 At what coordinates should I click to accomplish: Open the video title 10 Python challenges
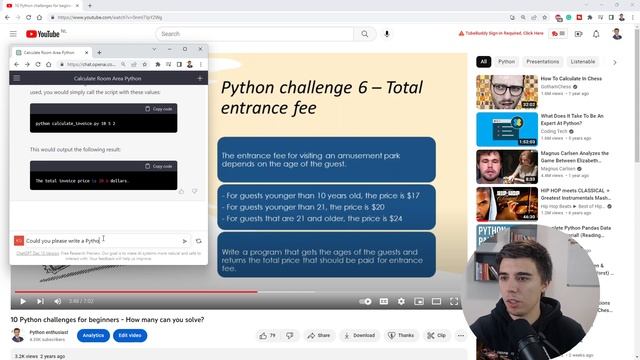click(x=107, y=320)
